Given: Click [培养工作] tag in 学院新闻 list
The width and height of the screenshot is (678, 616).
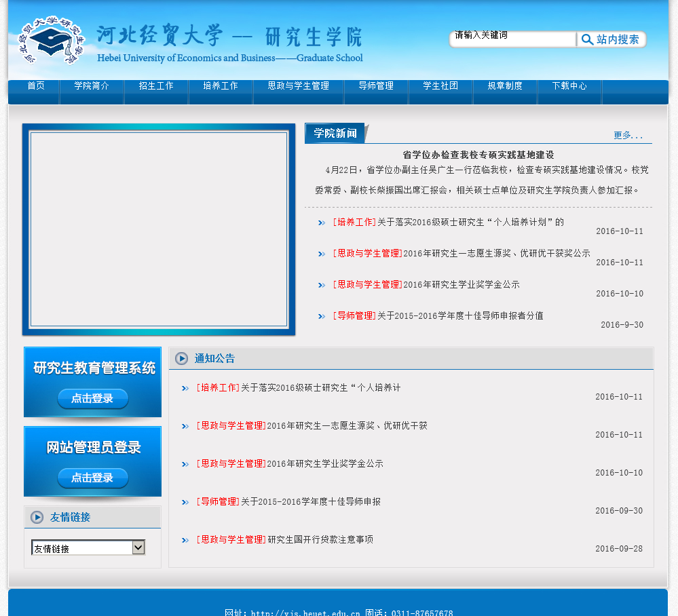Looking at the screenshot, I should pyautogui.click(x=354, y=223).
